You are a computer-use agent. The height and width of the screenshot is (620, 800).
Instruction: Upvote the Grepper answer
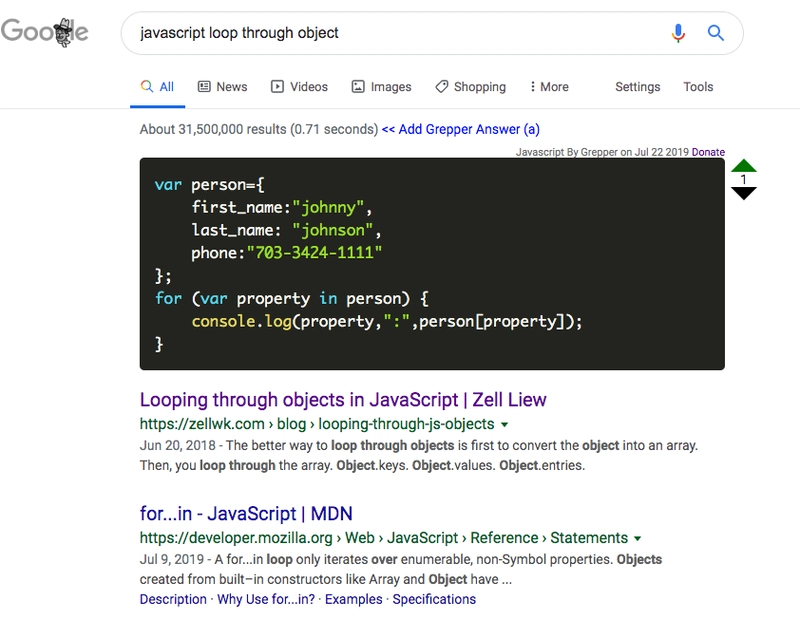[x=743, y=165]
